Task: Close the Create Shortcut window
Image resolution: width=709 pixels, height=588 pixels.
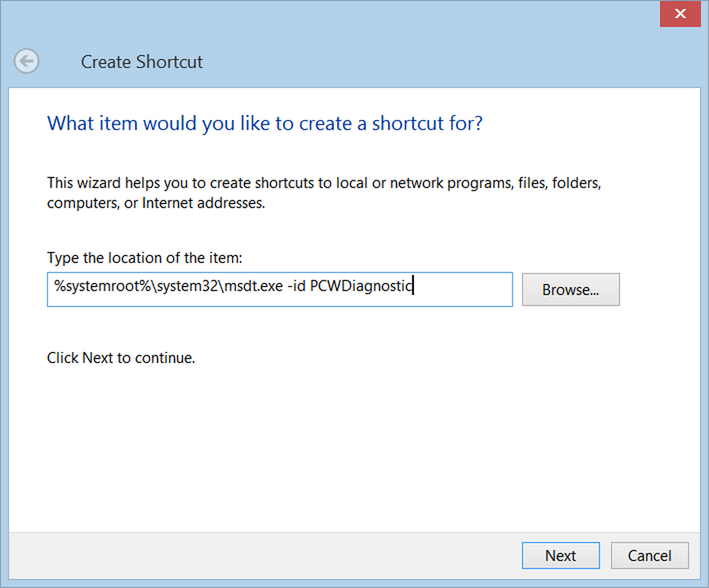Action: (x=680, y=13)
